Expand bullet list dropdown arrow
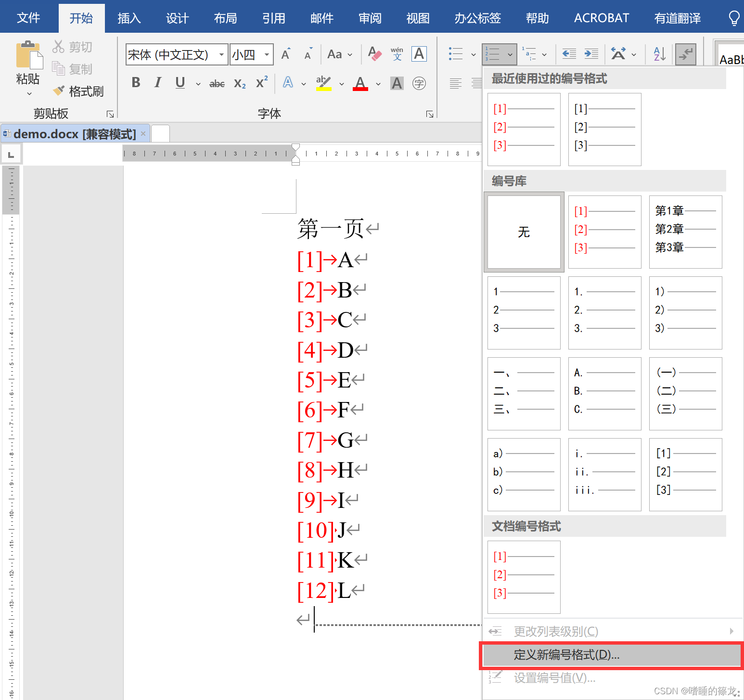This screenshot has height=700, width=744. [474, 54]
